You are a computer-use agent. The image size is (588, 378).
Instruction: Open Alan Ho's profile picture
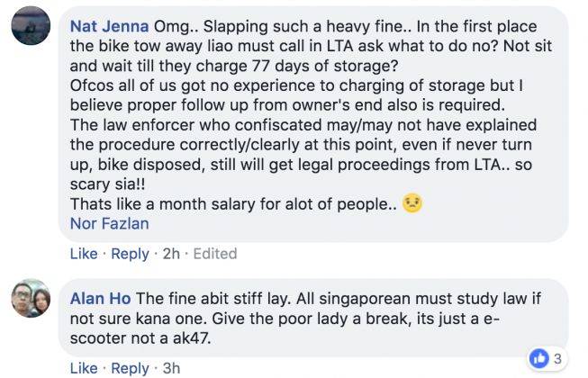(x=31, y=298)
